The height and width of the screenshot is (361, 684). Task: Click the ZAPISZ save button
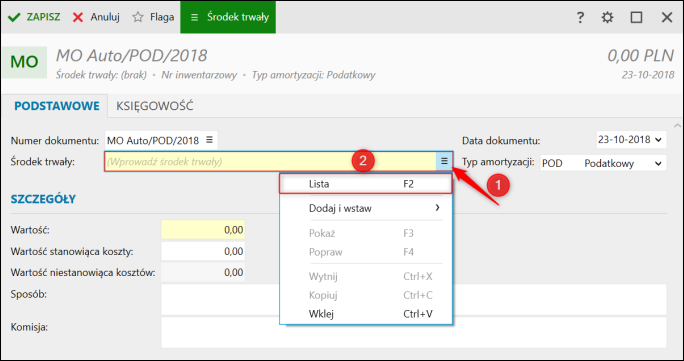coord(34,17)
